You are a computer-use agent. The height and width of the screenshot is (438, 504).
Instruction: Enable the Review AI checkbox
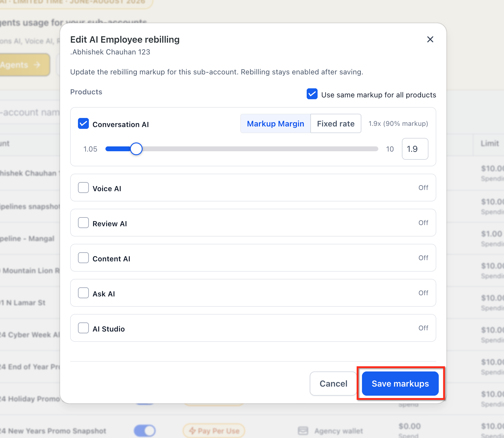[83, 223]
